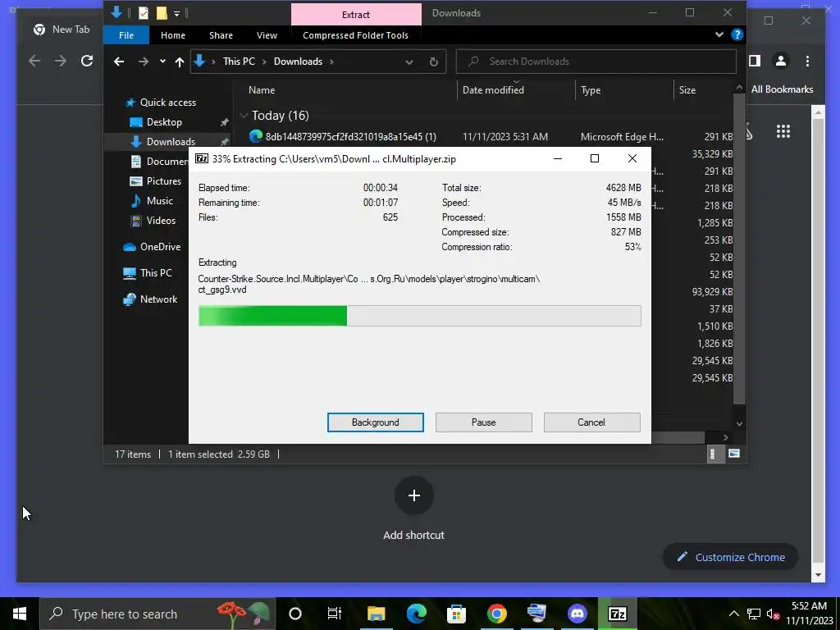Image resolution: width=840 pixels, height=630 pixels.
Task: Collapse the Today (16) group
Action: (244, 116)
